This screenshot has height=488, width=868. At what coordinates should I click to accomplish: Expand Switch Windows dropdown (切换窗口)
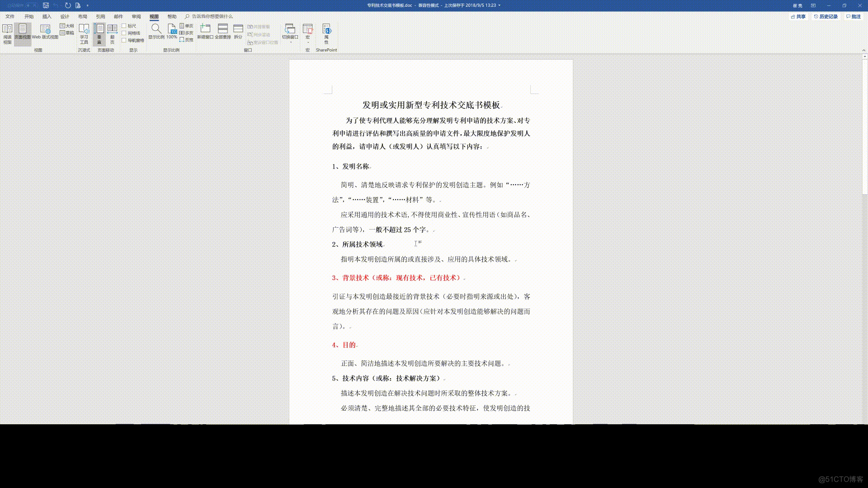tap(290, 42)
